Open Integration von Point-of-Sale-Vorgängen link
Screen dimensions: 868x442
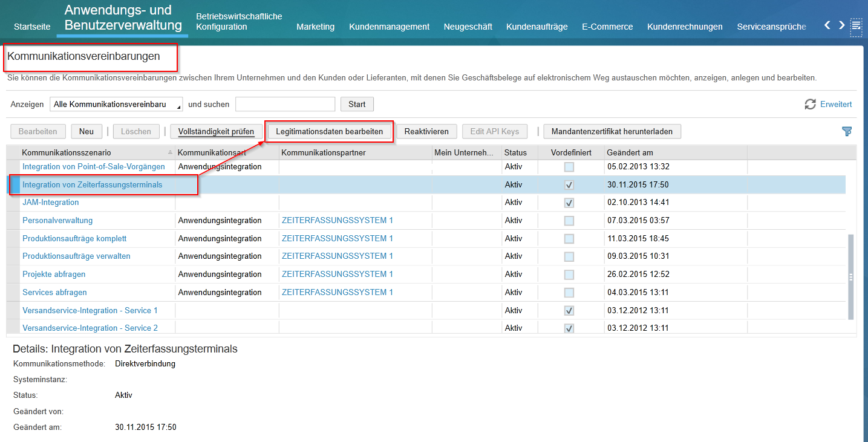coord(94,166)
